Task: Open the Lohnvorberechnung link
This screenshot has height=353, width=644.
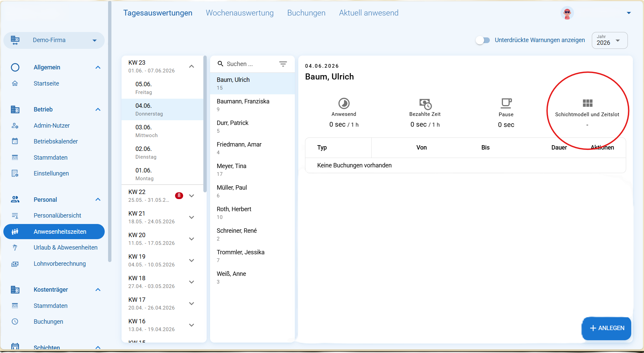Action: [x=60, y=264]
